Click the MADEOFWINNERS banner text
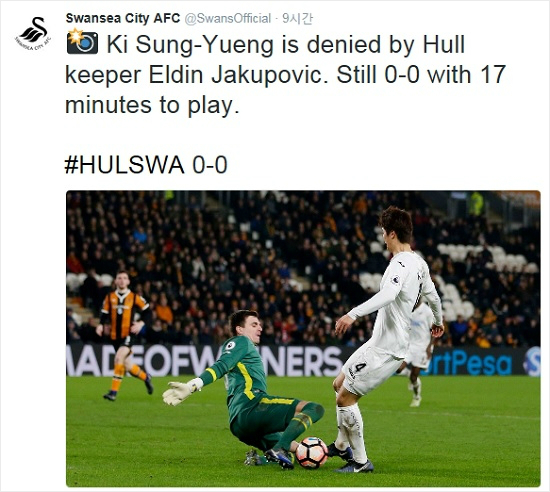The image size is (550, 492). tap(203, 360)
